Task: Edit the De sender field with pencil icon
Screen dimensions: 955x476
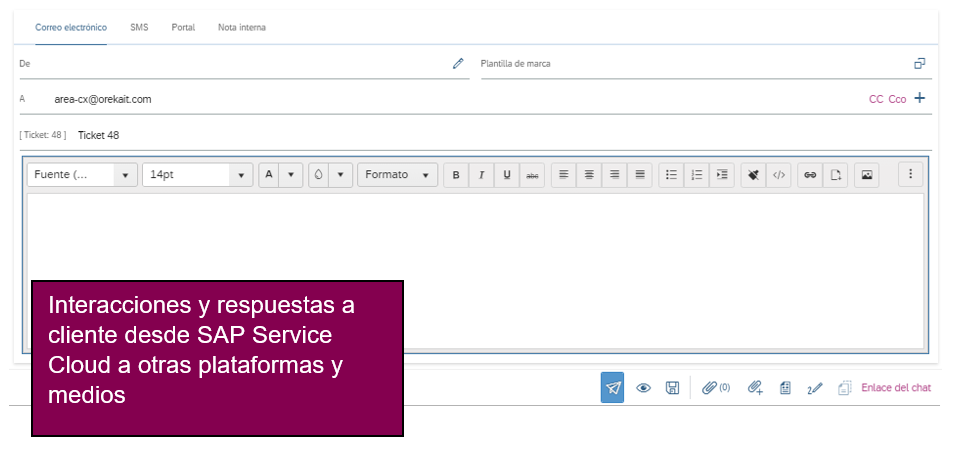Action: click(x=458, y=63)
